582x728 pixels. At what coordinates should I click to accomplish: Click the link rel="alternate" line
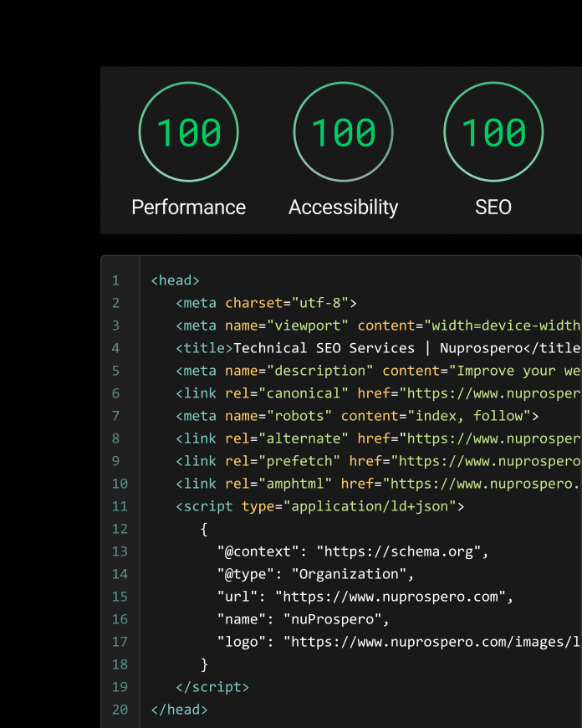pos(378,438)
